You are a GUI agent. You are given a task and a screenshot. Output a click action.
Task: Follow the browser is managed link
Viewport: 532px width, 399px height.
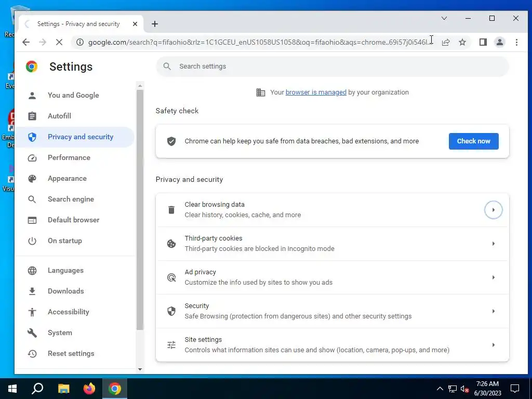316,92
